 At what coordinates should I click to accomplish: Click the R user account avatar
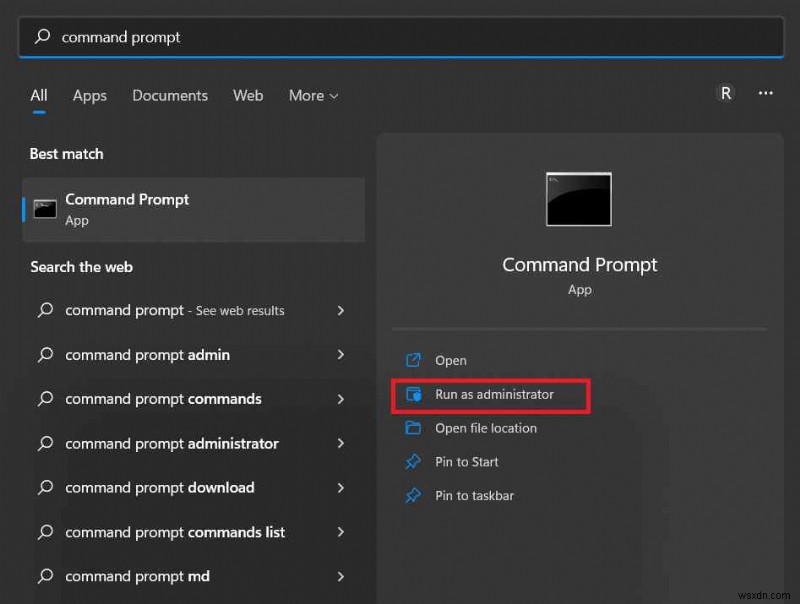coord(725,92)
